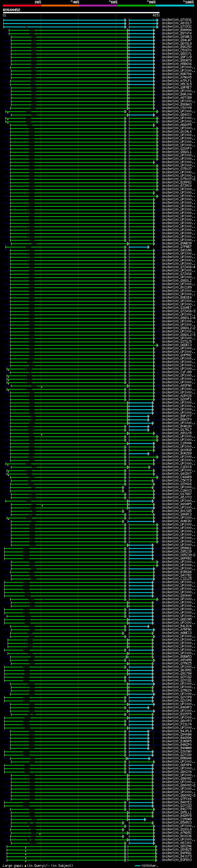Select hit UniRef100_Q8GS71
This screenshot has height=868, width=197.
(x=177, y=54)
